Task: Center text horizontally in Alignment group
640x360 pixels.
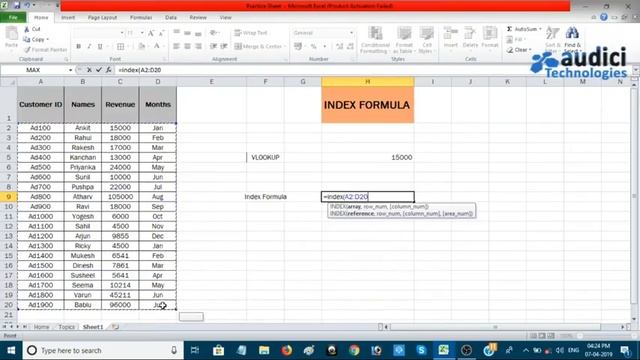Action: (187, 47)
